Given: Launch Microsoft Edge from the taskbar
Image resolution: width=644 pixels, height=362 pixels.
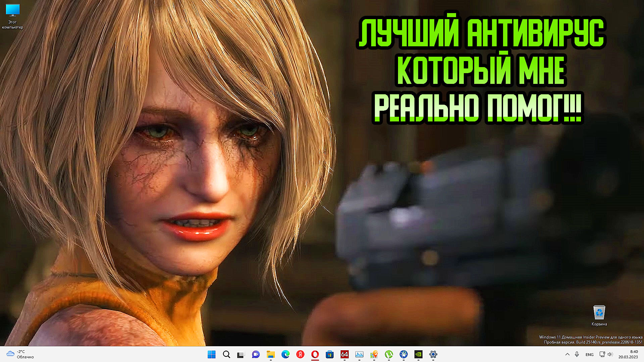Looking at the screenshot, I should coord(285,354).
